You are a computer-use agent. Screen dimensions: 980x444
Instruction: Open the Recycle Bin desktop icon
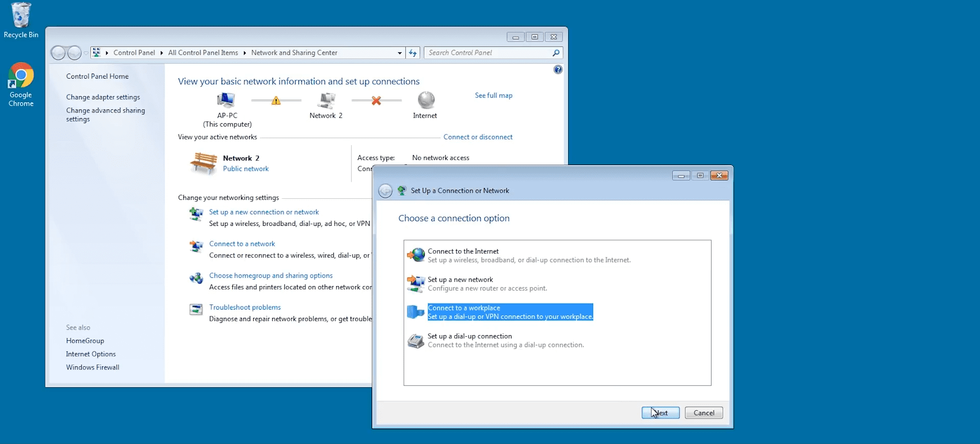click(x=21, y=20)
